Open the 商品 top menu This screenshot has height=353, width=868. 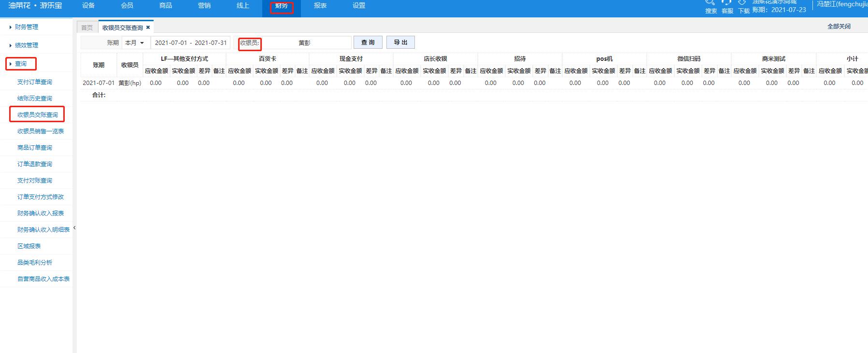pyautogui.click(x=166, y=6)
